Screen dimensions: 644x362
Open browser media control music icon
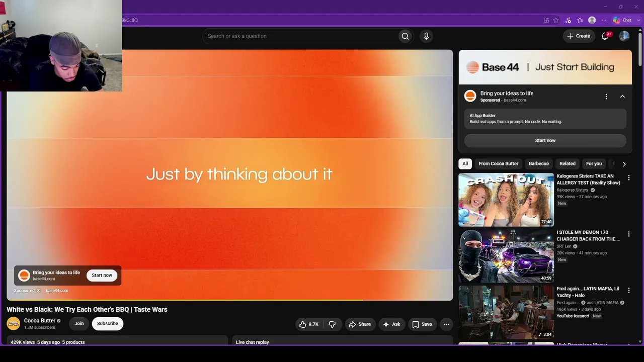pos(568,20)
